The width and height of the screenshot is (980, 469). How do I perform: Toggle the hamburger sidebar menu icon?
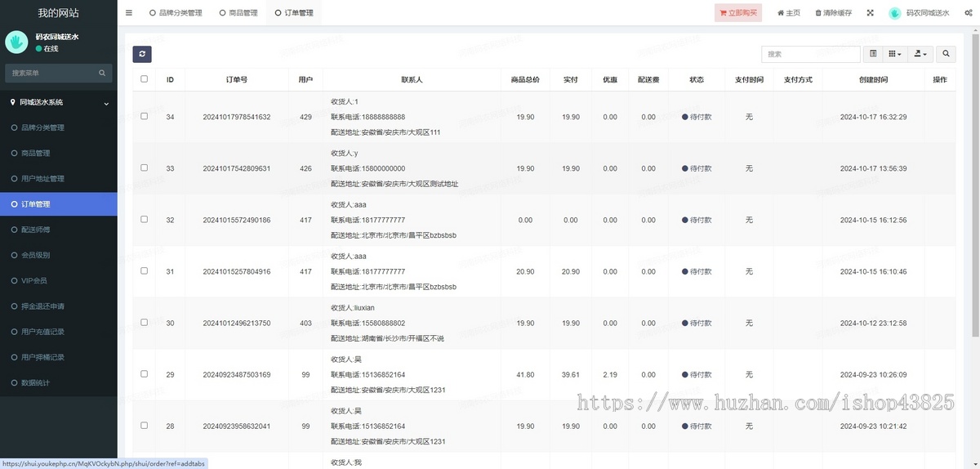click(129, 13)
